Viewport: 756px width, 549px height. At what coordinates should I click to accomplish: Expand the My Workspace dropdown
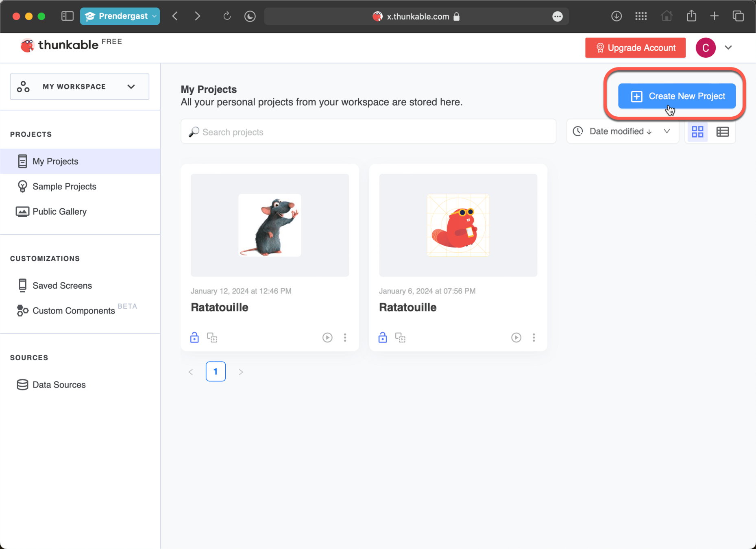131,86
